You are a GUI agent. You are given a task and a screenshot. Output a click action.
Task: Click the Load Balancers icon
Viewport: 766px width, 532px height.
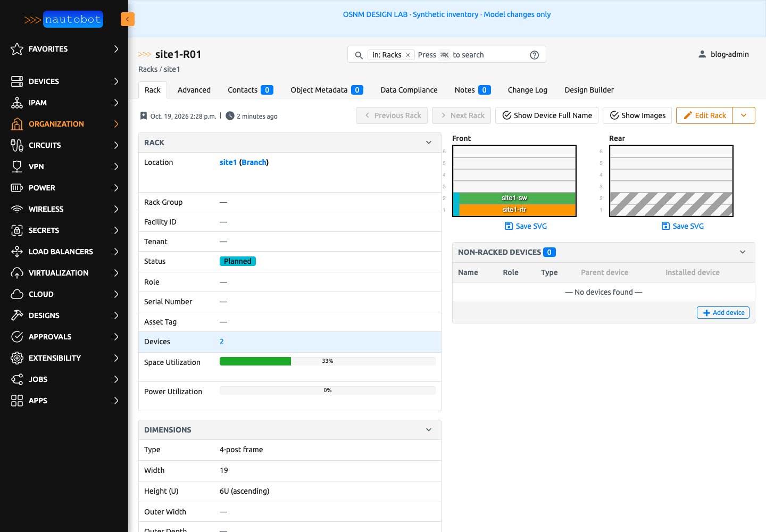pos(17,252)
